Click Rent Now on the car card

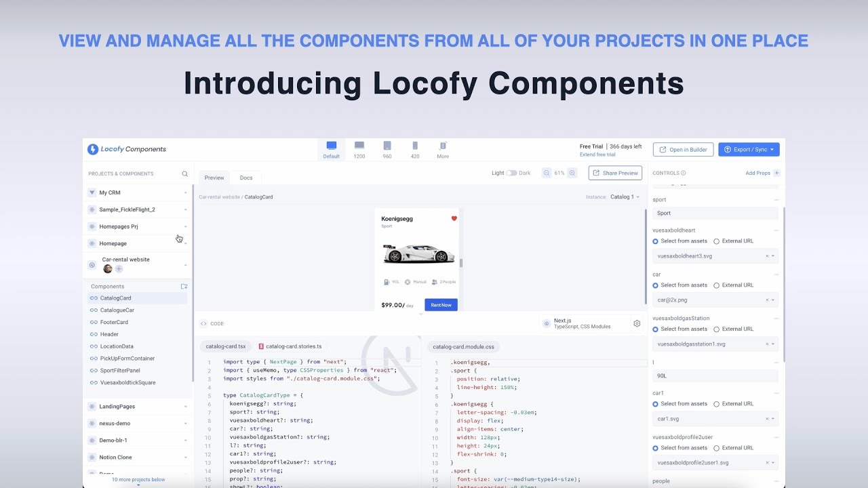[x=441, y=305]
